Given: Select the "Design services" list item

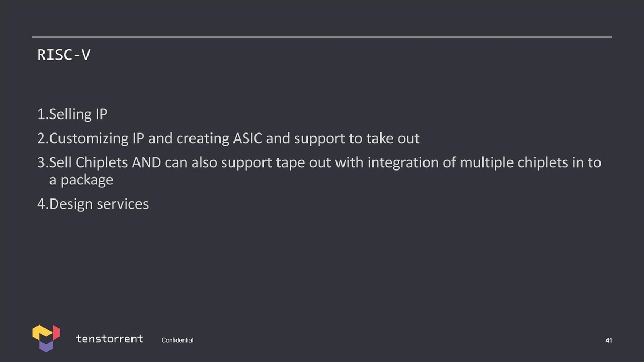Looking at the screenshot, I should [x=93, y=204].
